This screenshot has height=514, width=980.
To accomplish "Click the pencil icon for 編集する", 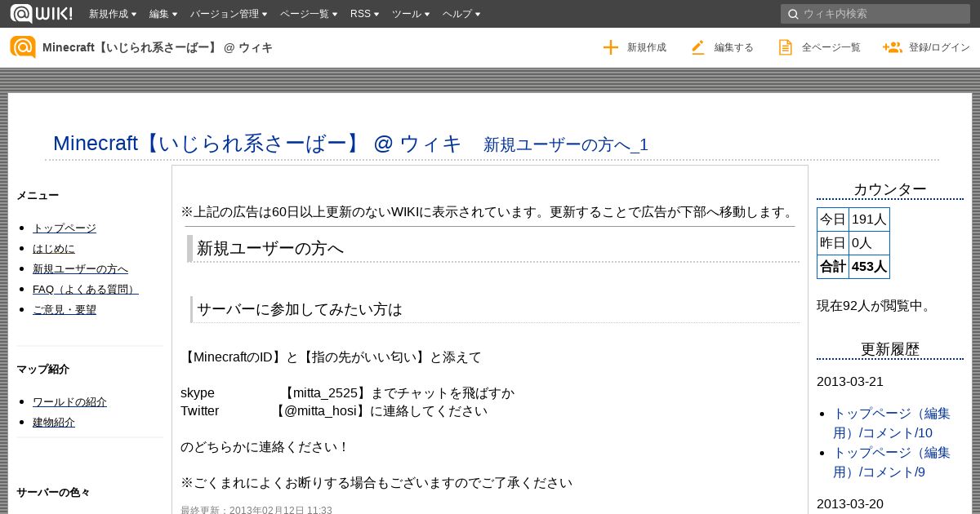I will pyautogui.click(x=697, y=47).
